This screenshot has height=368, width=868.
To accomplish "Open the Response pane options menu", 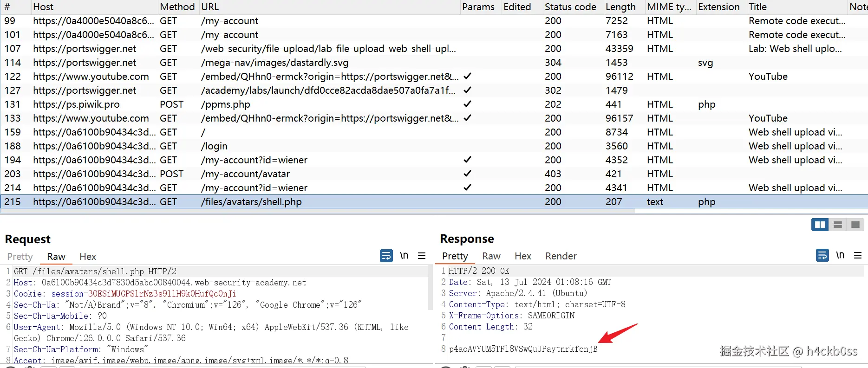I will pyautogui.click(x=858, y=255).
